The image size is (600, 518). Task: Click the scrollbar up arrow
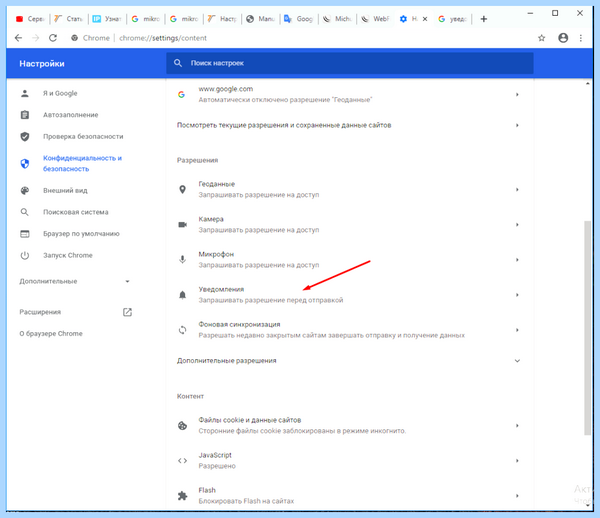point(588,83)
